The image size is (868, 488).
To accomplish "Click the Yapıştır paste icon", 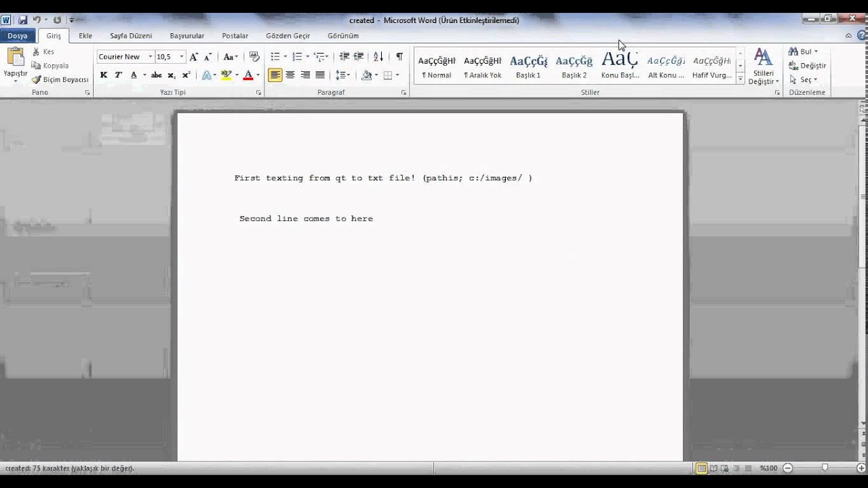I will click(15, 58).
